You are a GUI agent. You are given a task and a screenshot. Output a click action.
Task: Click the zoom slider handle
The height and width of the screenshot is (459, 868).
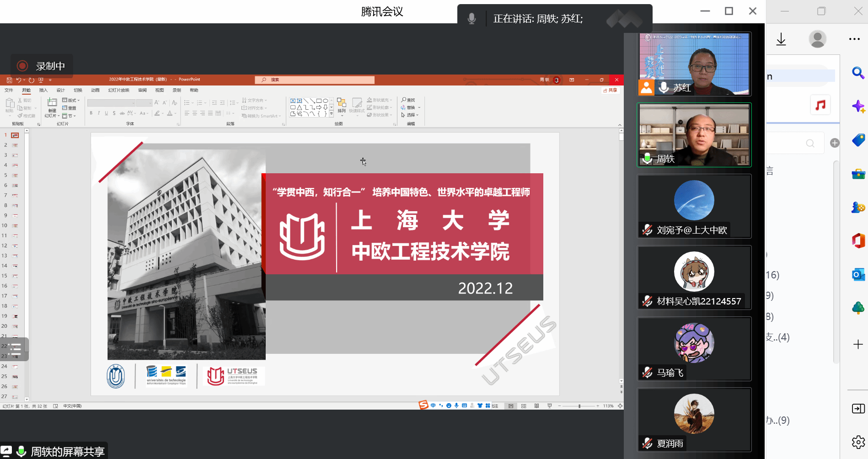click(x=579, y=406)
